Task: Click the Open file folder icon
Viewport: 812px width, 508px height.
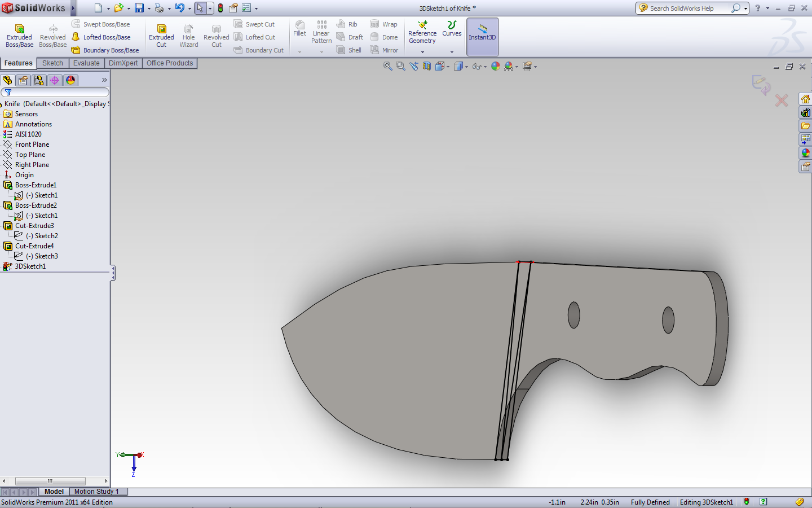Action: tap(118, 8)
